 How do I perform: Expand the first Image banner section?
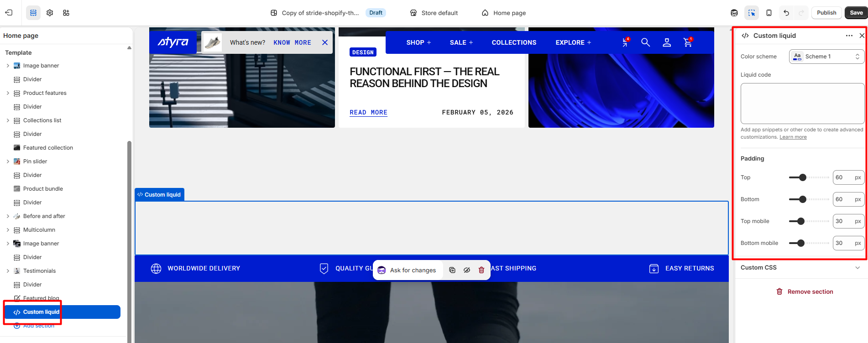point(8,66)
